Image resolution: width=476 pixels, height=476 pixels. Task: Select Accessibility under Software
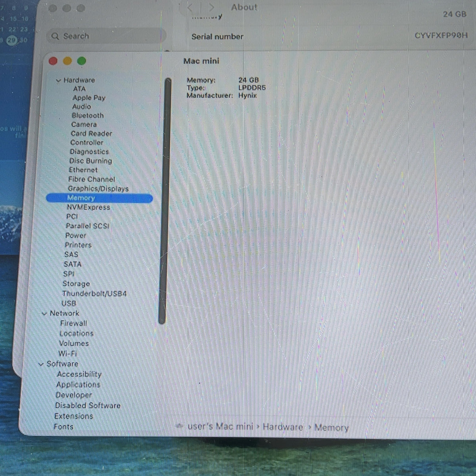79,374
